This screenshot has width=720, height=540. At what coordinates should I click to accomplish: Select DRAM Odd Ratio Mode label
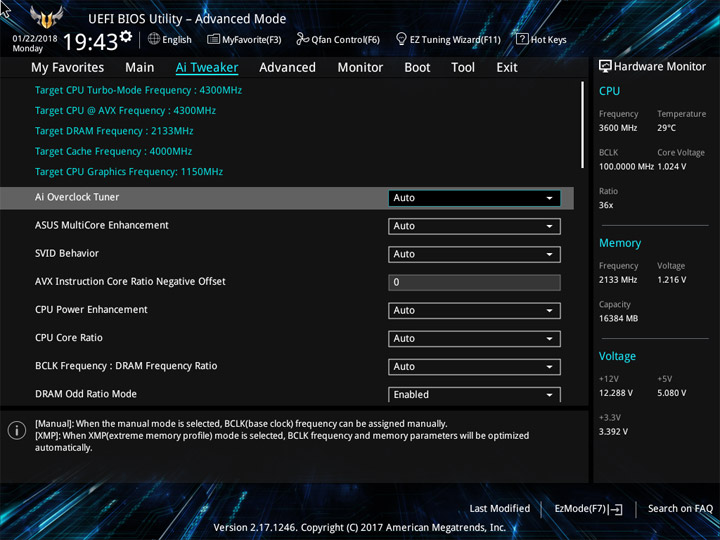click(85, 394)
